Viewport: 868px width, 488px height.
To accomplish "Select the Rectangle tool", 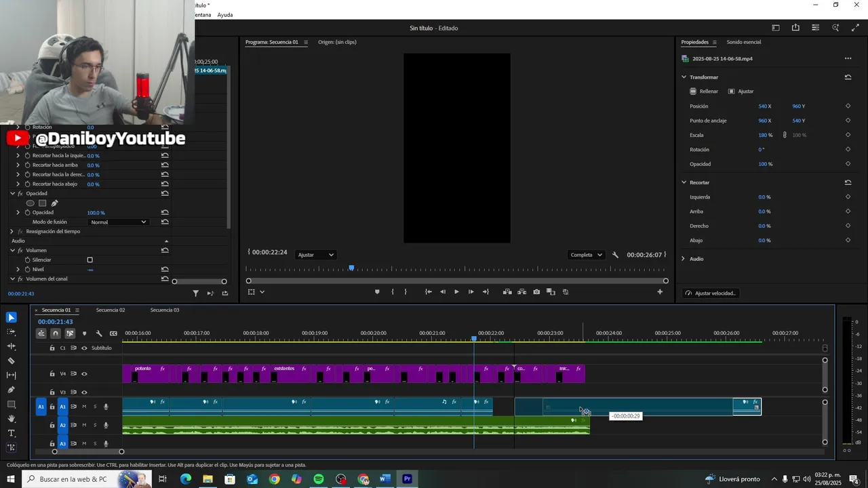I will click(x=12, y=404).
